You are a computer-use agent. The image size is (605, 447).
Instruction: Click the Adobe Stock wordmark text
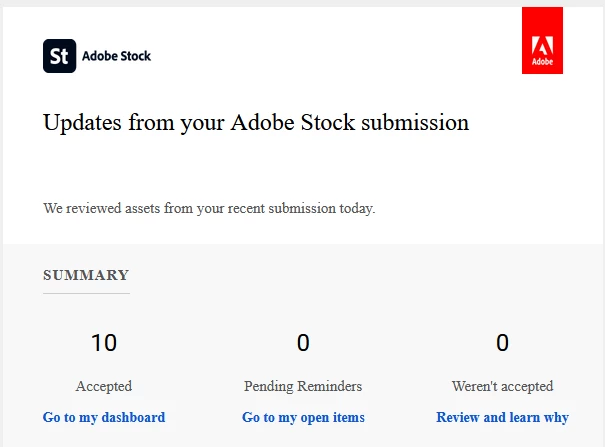tap(116, 56)
